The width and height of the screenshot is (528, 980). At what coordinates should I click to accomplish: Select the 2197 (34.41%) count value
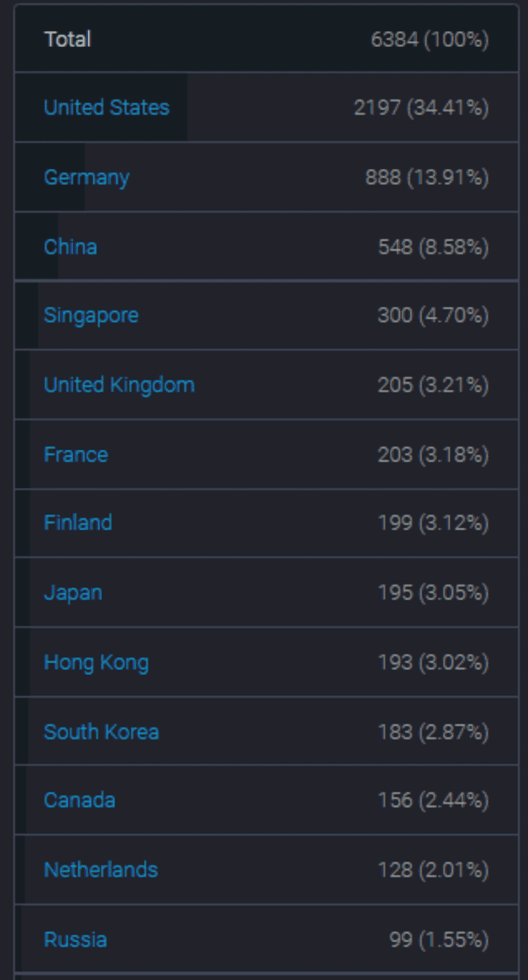pyautogui.click(x=421, y=108)
